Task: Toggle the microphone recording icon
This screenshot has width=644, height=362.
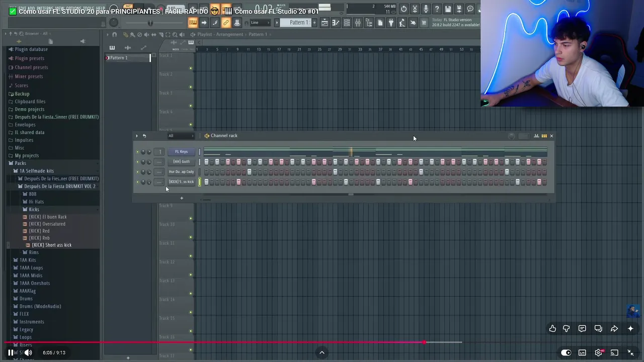Action: click(426, 9)
